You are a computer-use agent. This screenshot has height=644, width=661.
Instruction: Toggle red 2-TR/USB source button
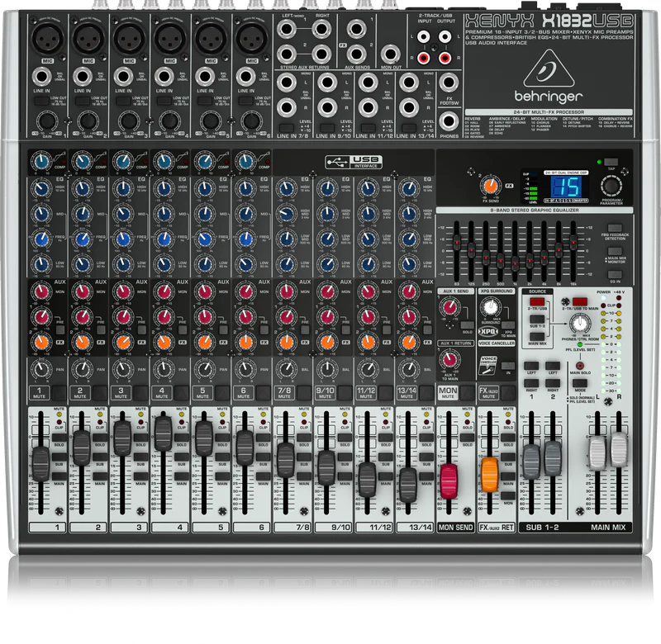pyautogui.click(x=537, y=301)
